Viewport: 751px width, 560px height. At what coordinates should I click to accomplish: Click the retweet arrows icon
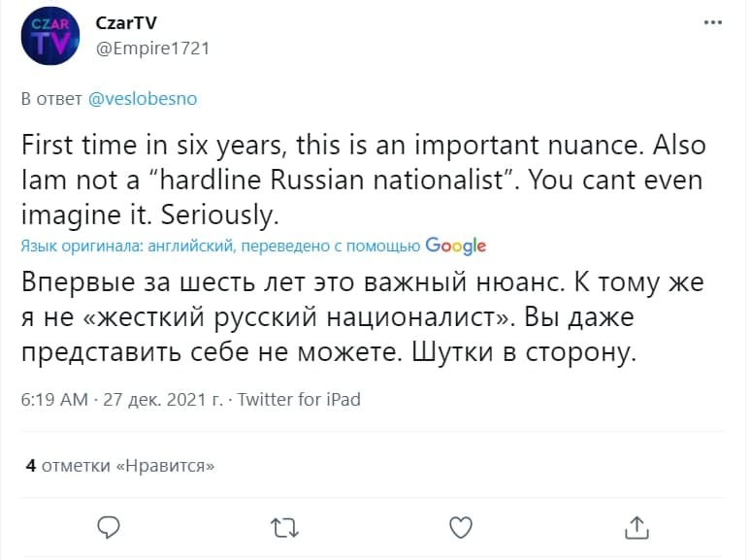tap(284, 528)
